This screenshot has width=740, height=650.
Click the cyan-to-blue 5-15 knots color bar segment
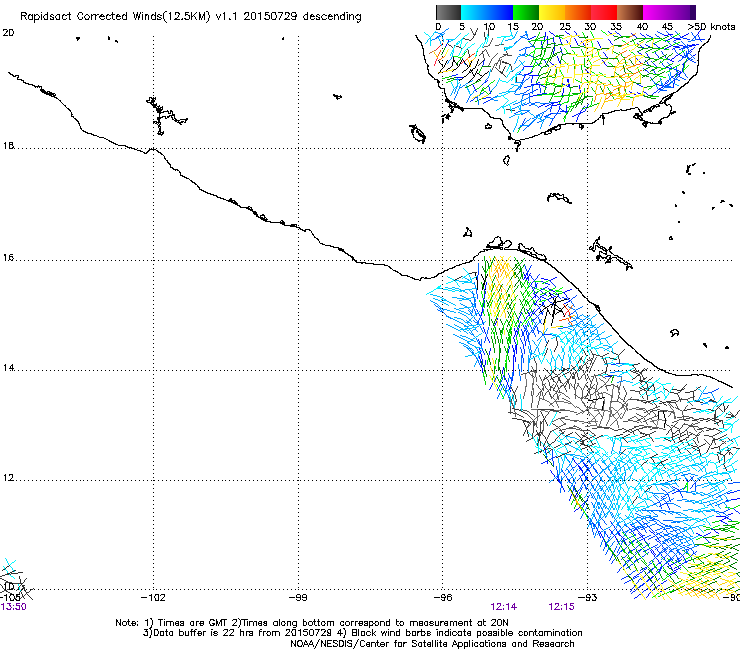[487, 12]
